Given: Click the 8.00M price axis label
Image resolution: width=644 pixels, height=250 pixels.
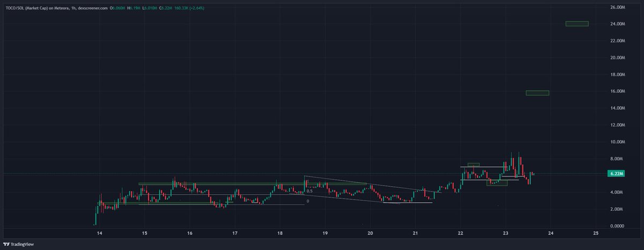Looking at the screenshot, I should click(618, 159).
